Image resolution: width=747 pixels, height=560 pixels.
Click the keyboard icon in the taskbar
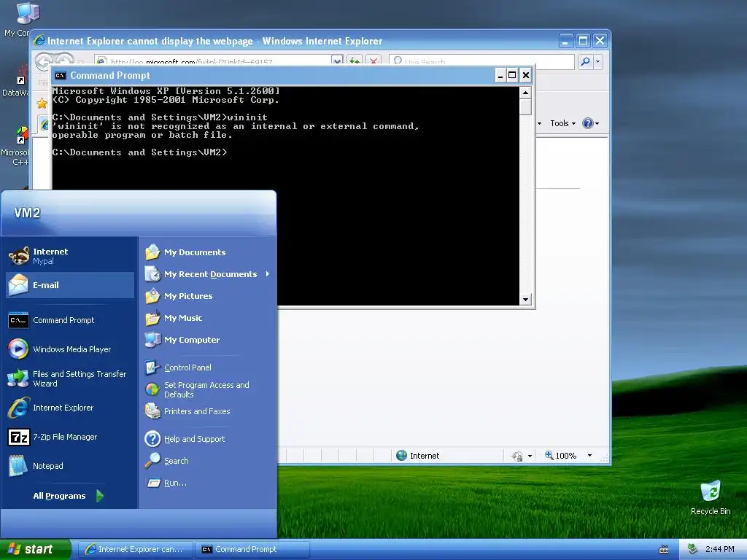click(664, 550)
